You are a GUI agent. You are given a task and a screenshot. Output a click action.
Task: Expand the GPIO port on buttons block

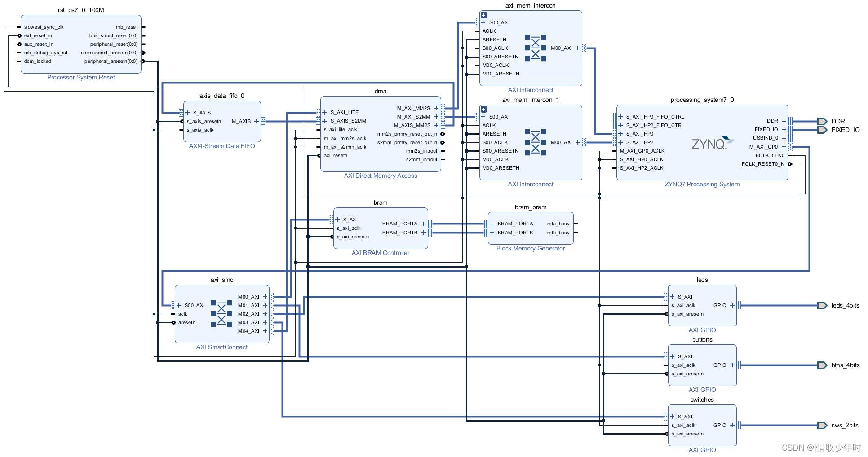[732, 365]
